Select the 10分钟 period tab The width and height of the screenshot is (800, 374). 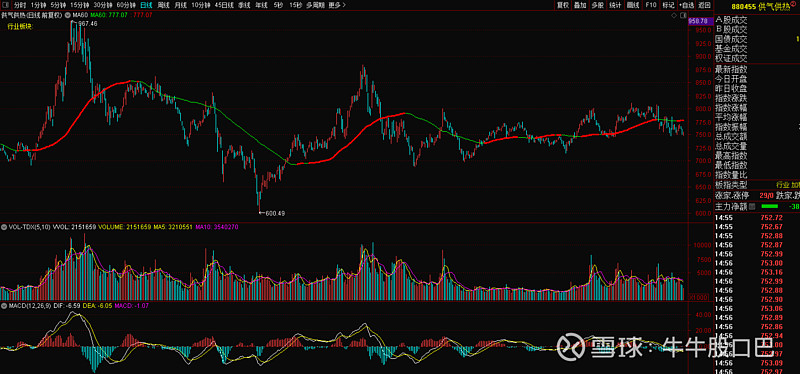201,5
